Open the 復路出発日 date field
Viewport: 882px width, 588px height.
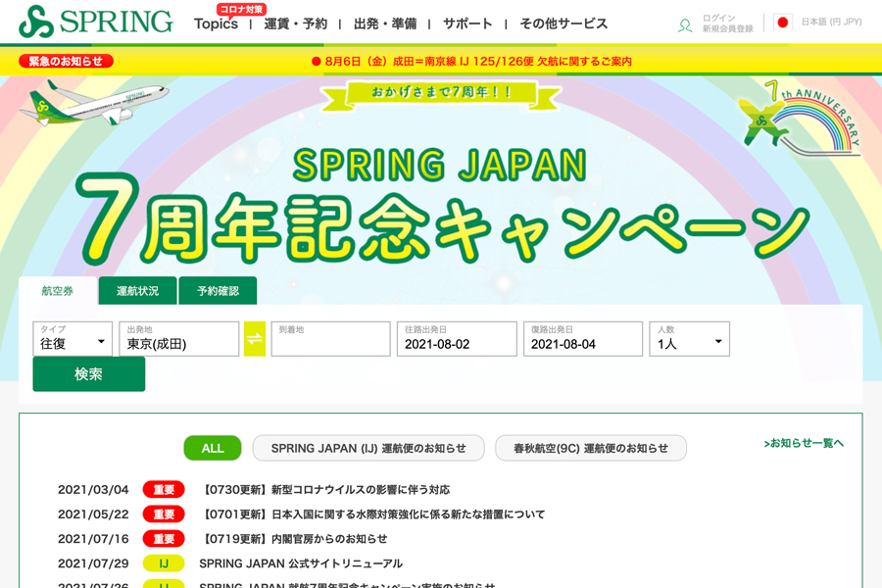tap(583, 339)
